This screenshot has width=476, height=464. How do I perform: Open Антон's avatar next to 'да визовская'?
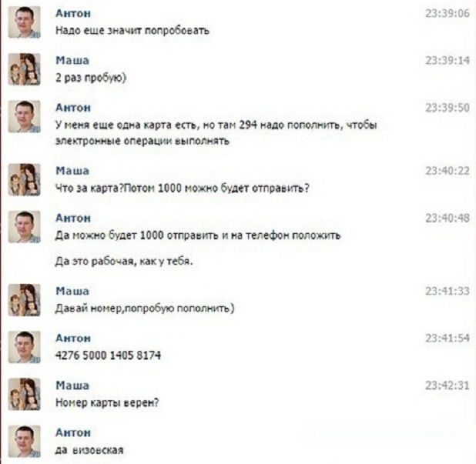24,441
